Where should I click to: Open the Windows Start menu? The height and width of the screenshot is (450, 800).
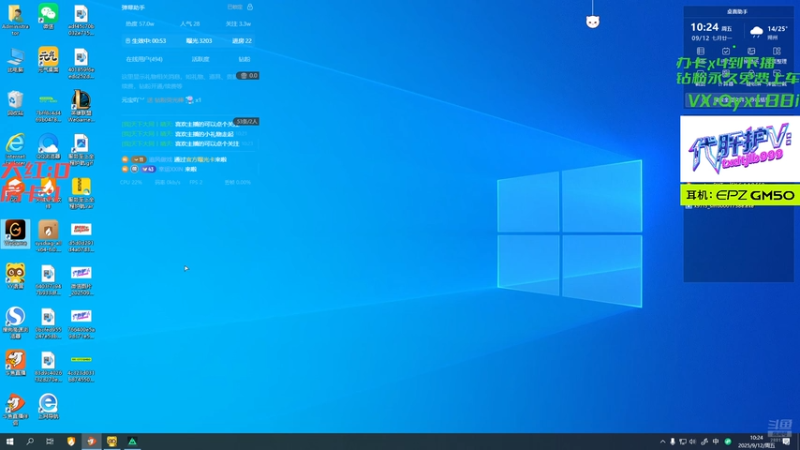tap(10, 441)
